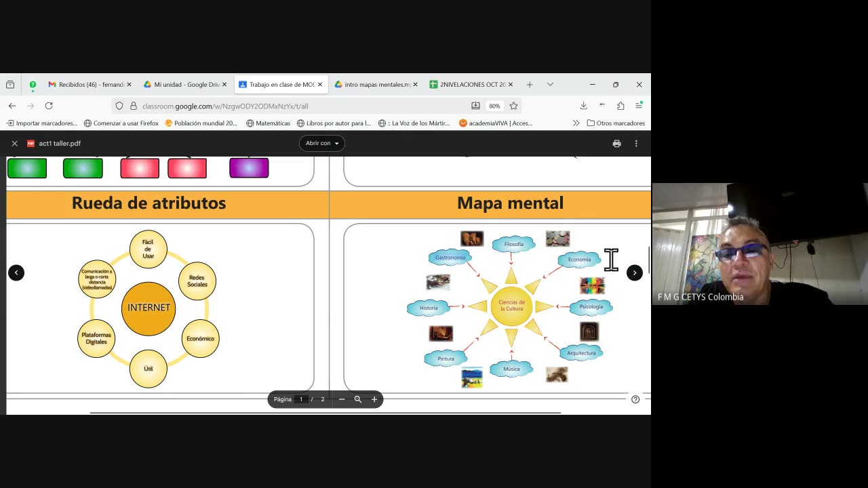The image size is (868, 488).
Task: Go to next file with right arrow
Action: coord(634,272)
